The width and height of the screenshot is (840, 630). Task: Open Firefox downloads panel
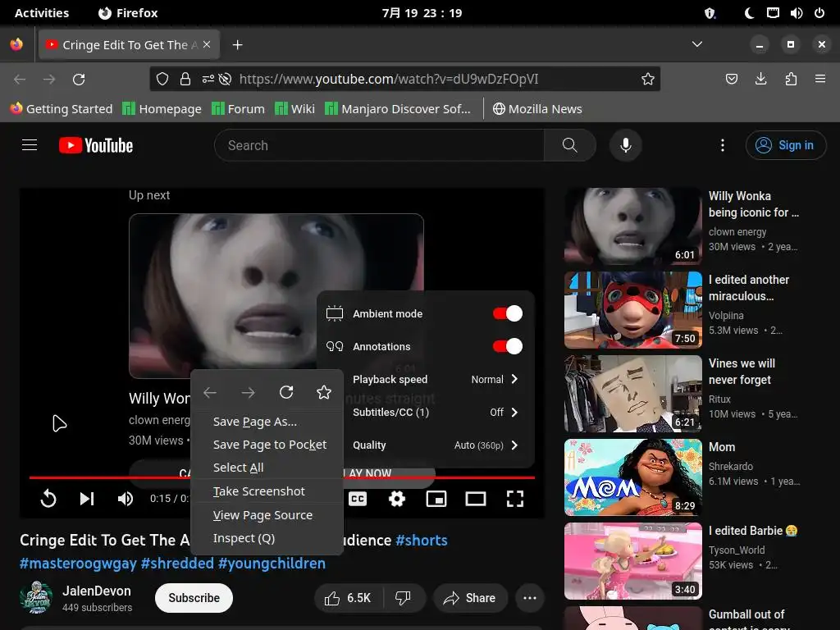(x=760, y=80)
